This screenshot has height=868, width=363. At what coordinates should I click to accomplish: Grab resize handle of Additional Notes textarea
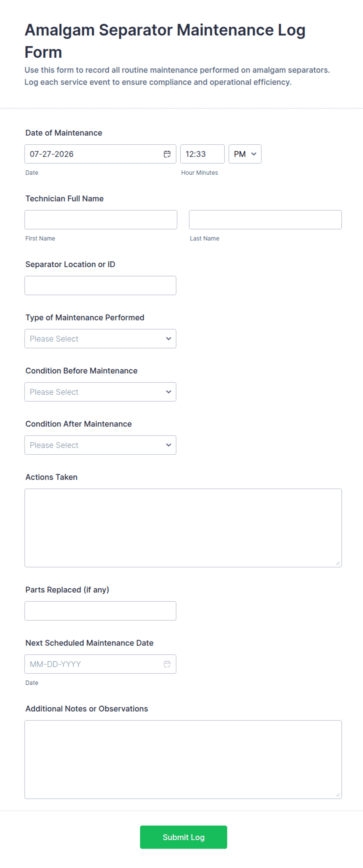click(338, 795)
